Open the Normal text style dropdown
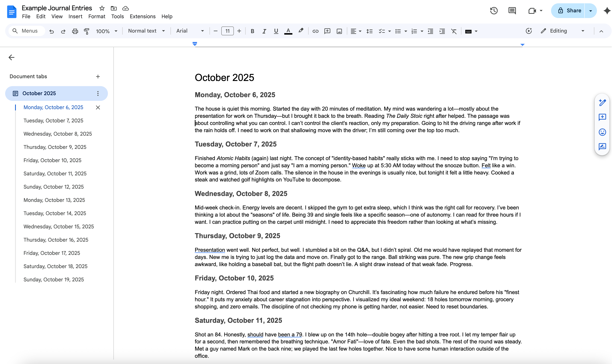 click(146, 31)
